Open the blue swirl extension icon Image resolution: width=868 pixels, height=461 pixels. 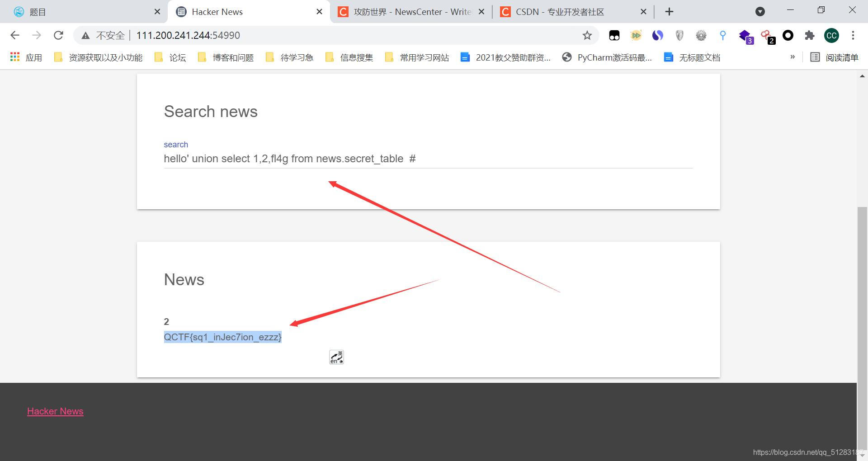point(657,35)
